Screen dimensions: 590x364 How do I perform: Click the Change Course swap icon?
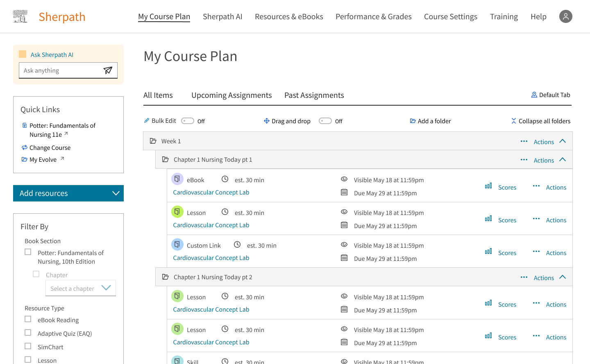[x=25, y=147]
